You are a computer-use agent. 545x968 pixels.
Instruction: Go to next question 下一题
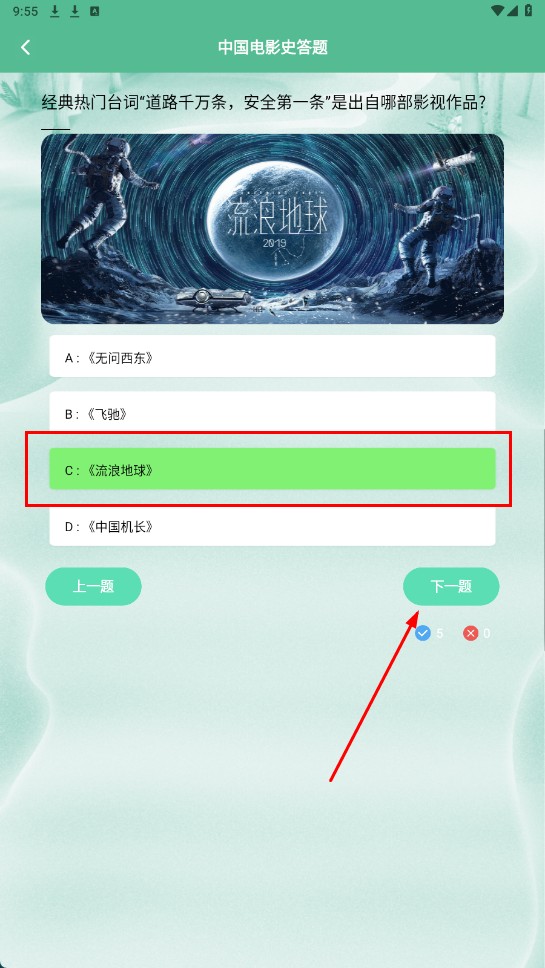coord(451,586)
